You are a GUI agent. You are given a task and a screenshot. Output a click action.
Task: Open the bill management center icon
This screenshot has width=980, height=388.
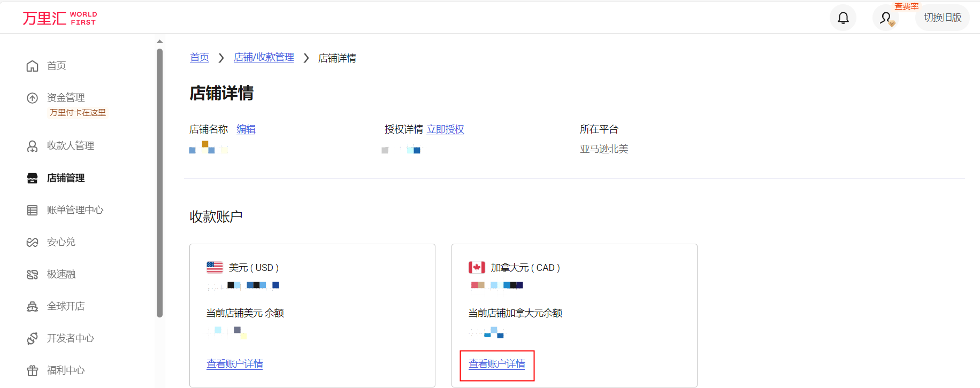33,210
